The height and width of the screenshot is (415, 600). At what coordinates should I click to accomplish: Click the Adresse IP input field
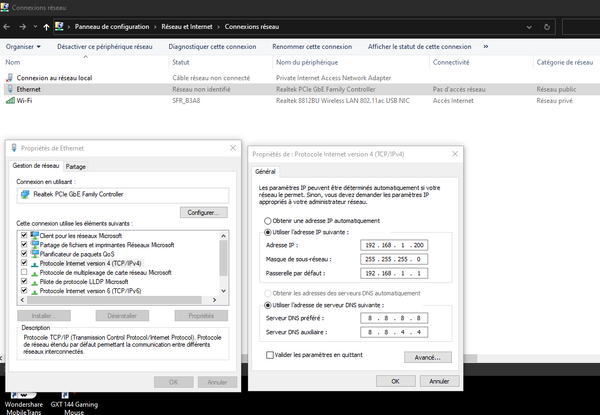tap(394, 245)
